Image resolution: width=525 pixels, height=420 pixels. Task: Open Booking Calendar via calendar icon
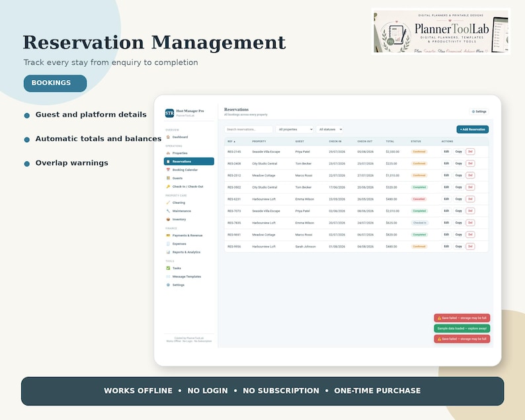168,170
